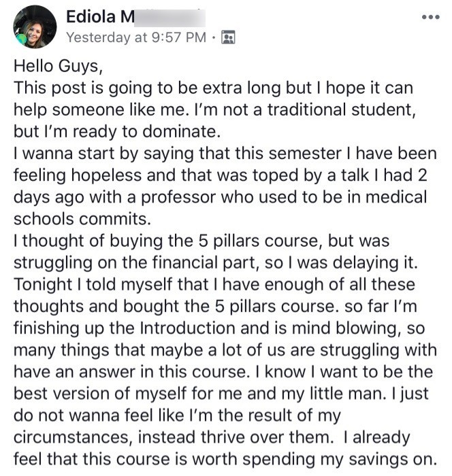Image resolution: width=452 pixels, height=476 pixels.
Task: Click the group audience icon beside timestamp
Action: pos(229,37)
